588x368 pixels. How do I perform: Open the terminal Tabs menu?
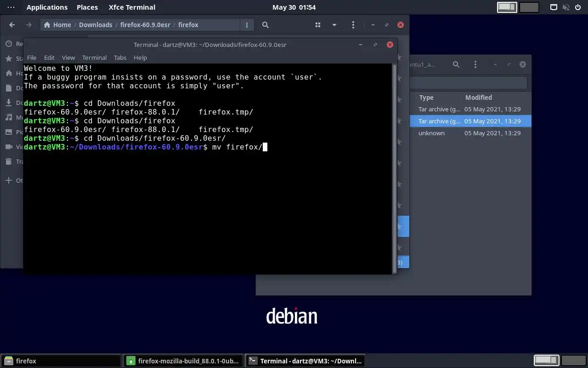[120, 57]
